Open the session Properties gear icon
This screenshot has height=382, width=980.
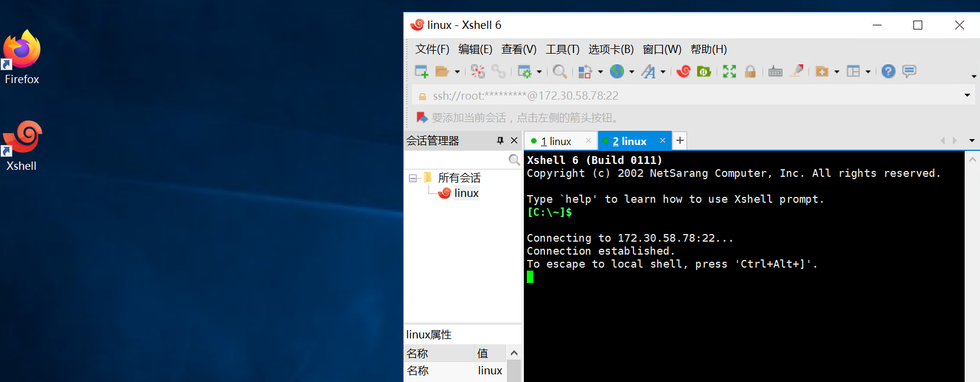click(x=524, y=71)
